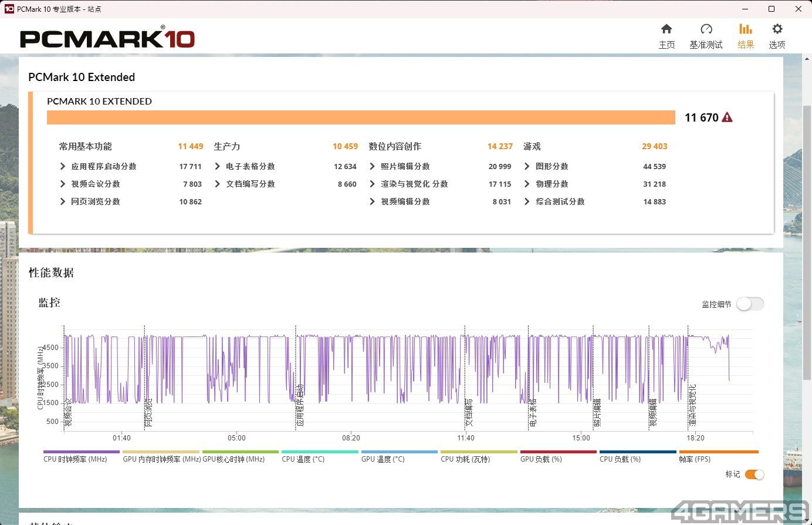The width and height of the screenshot is (812, 525).
Task: Click the 图形分数 value 44 539
Action: [655, 166]
